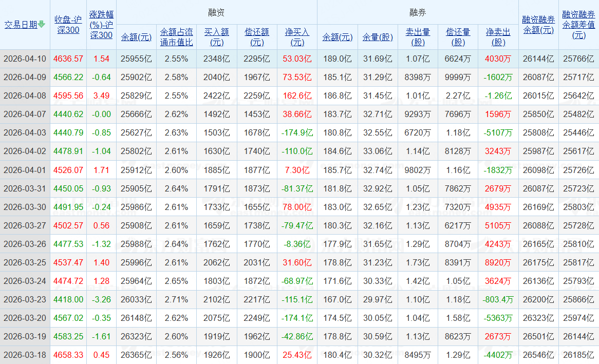Select the 2026-04-01 date cell
The height and width of the screenshot is (364, 599).
tap(25, 169)
